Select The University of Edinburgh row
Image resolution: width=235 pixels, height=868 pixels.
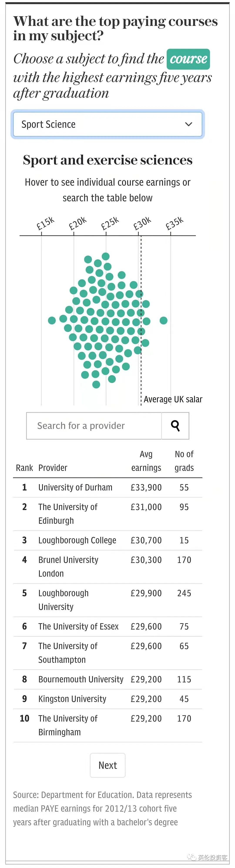(x=107, y=514)
